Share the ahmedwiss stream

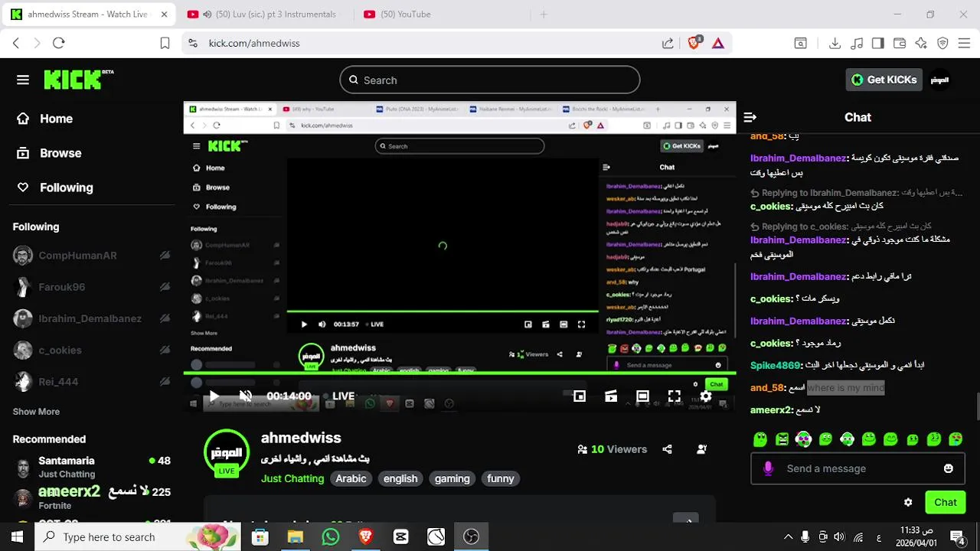(x=667, y=449)
